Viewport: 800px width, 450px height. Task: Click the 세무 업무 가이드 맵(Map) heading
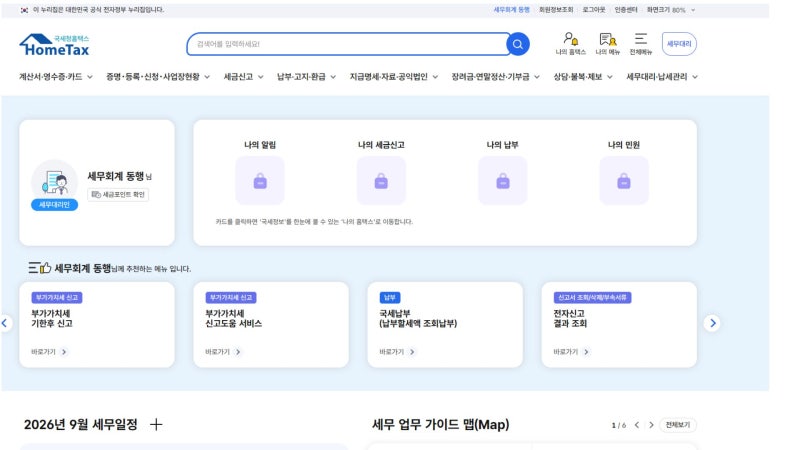pos(441,424)
